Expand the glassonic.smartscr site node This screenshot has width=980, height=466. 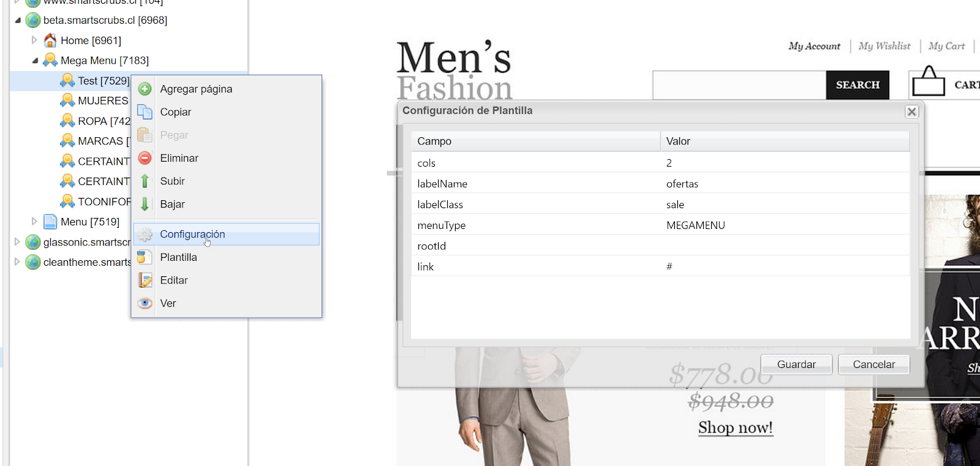point(17,241)
